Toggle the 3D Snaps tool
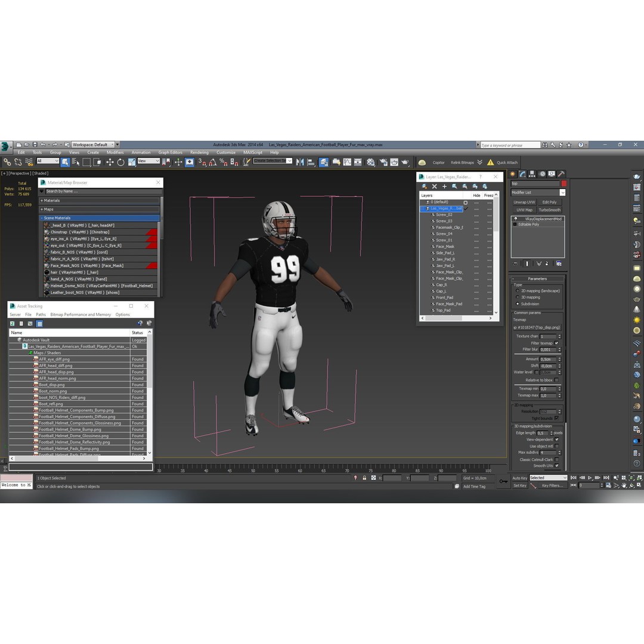 pos(202,162)
